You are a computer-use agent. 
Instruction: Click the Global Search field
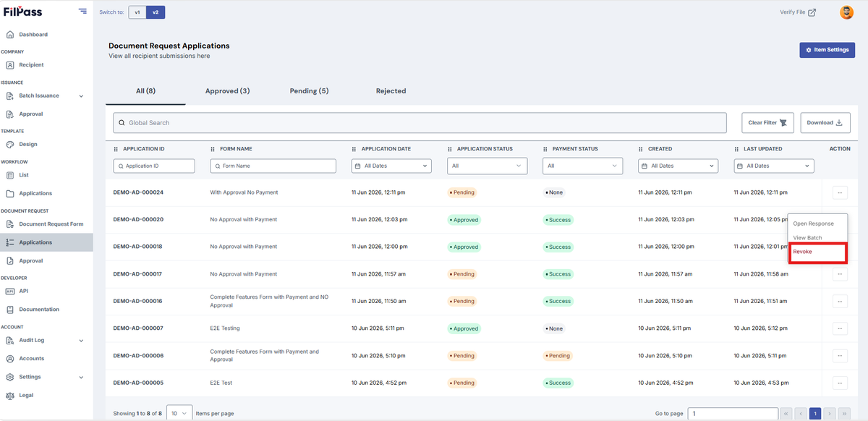pos(420,123)
